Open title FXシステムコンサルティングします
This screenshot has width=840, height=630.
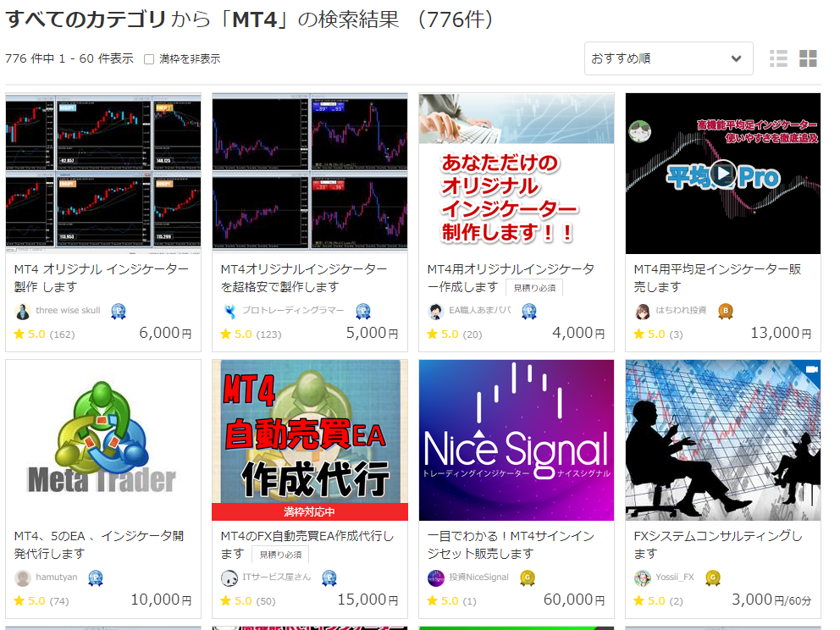pos(718,544)
